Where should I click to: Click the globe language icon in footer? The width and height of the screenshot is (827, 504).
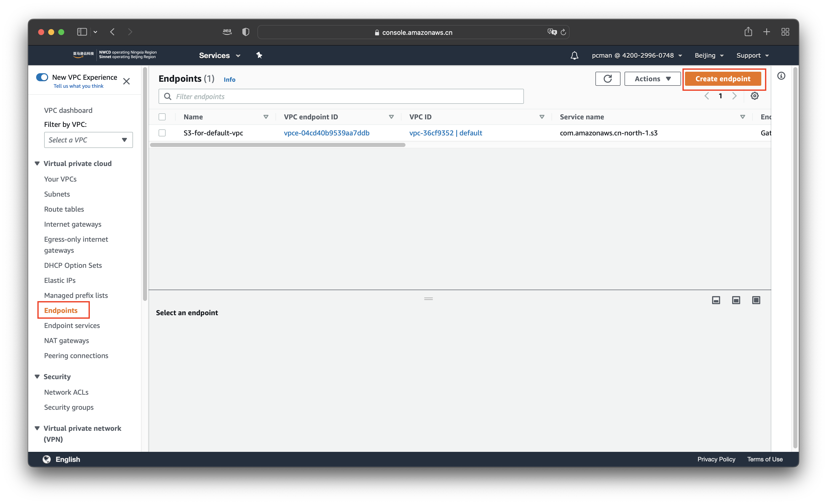point(47,459)
